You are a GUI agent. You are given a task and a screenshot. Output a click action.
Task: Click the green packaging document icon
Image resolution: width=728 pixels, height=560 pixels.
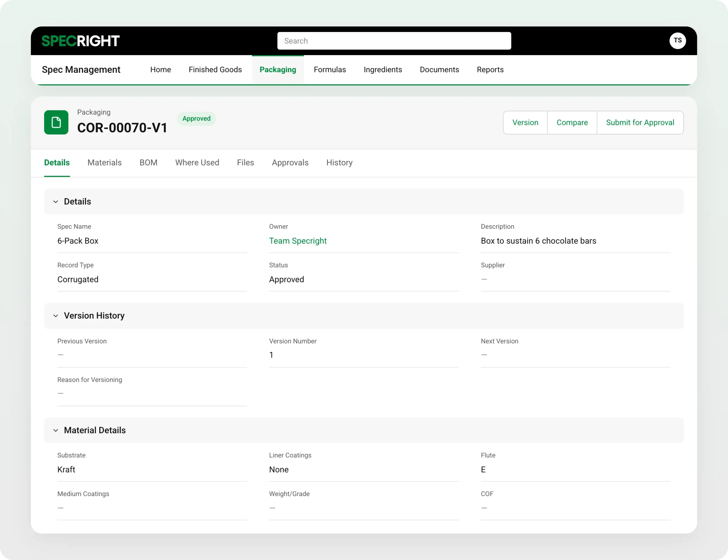coord(56,122)
